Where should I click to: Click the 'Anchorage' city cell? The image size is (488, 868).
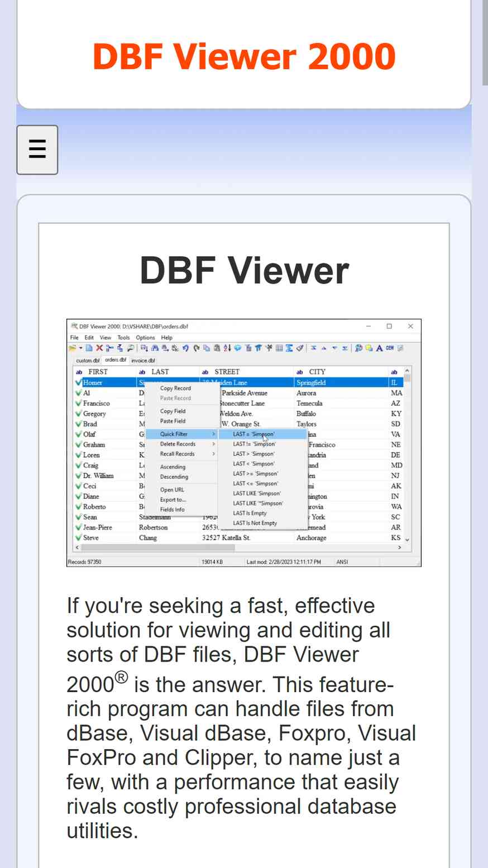[312, 538]
